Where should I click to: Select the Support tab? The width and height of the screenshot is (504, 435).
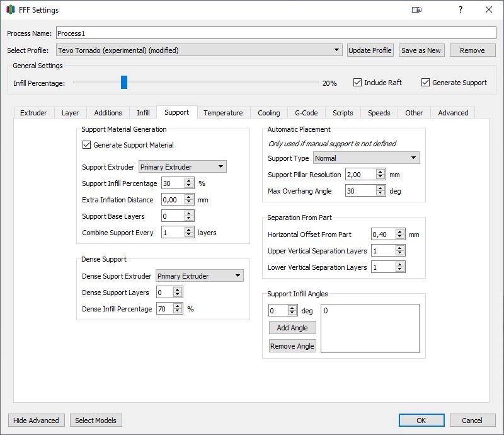click(177, 112)
